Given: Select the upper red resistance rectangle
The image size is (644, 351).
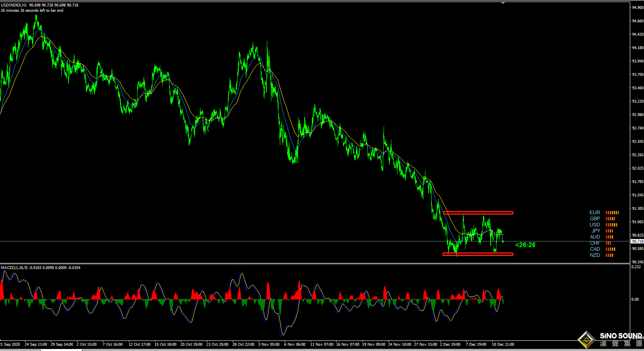Looking at the screenshot, I should [478, 213].
